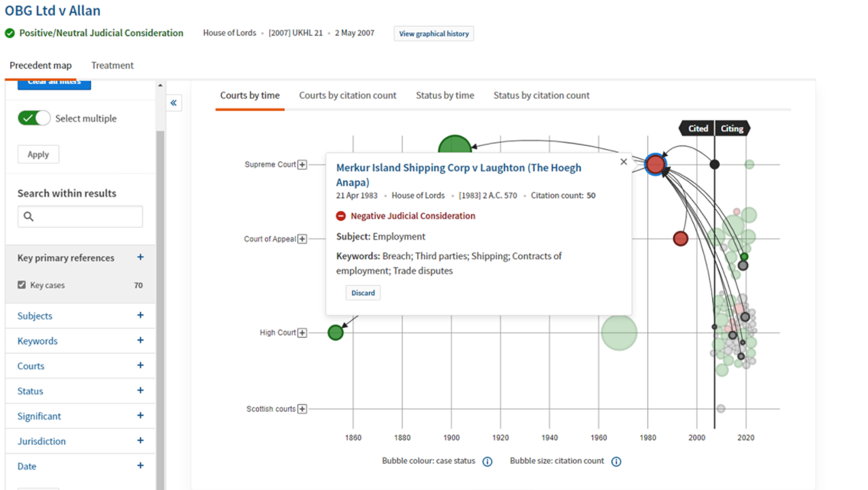
Task: Click the Discard button in the popup
Action: click(x=363, y=293)
